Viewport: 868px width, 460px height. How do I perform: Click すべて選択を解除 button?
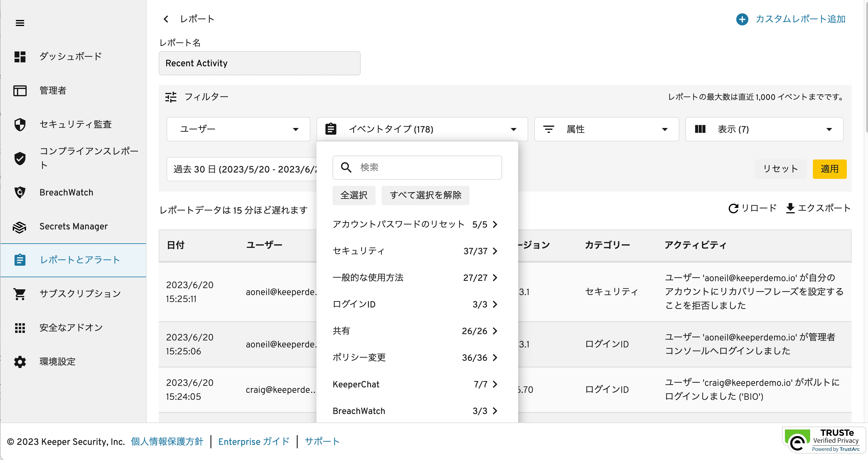[x=425, y=195]
